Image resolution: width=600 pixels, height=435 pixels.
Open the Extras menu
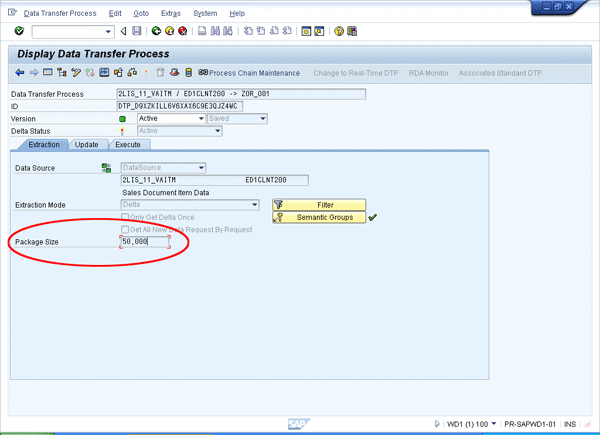click(x=171, y=13)
